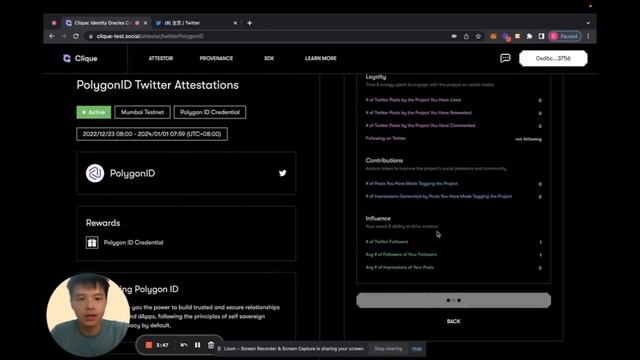Close the Twitter browser tab
The height and width of the screenshot is (360, 640).
coord(235,23)
